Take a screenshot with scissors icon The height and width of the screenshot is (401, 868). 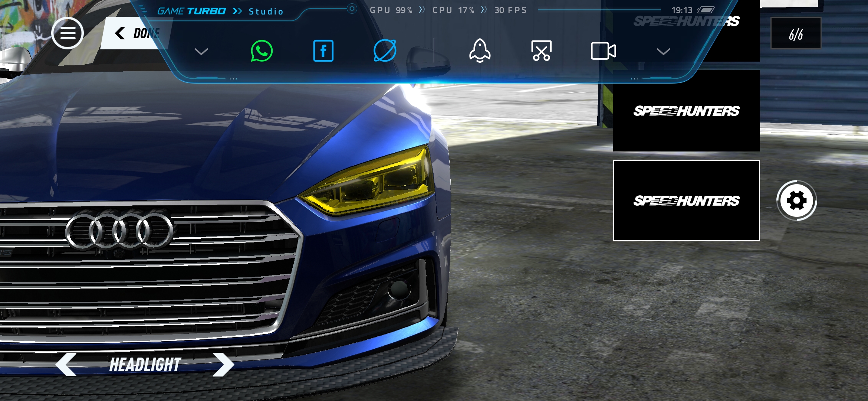click(541, 50)
